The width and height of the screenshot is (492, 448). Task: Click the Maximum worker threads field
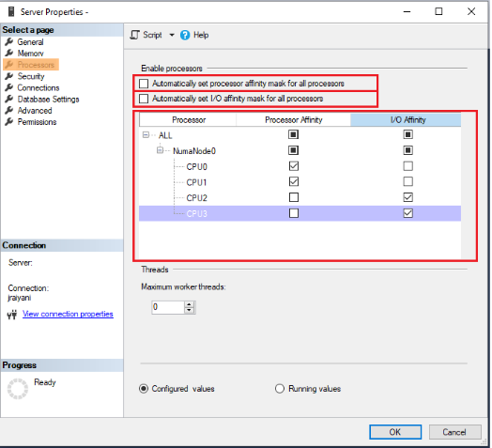(168, 307)
